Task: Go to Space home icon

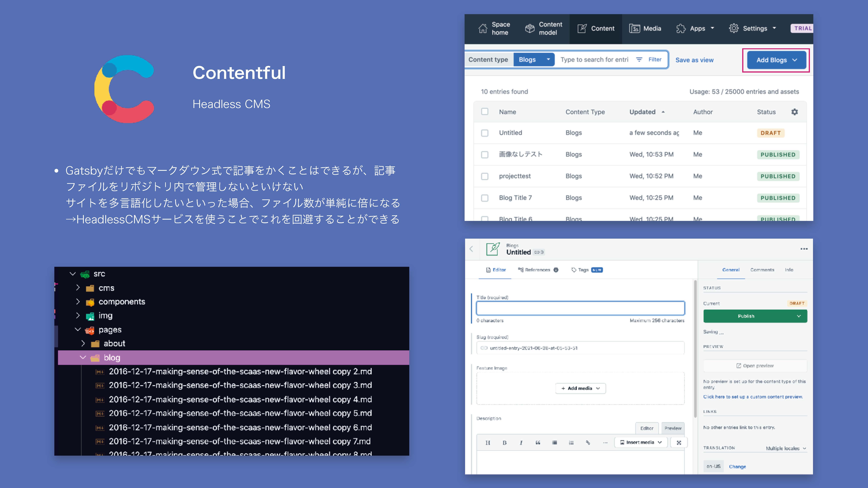Action: [482, 29]
